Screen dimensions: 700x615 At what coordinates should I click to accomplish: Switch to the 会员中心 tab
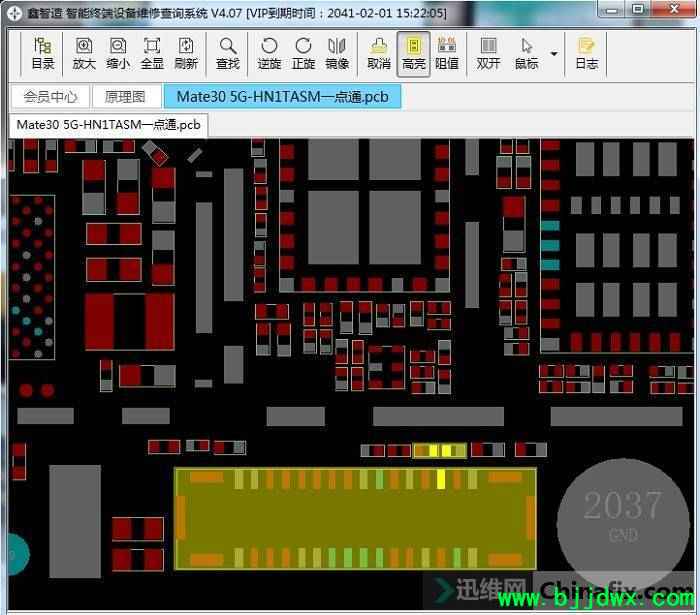[x=50, y=96]
